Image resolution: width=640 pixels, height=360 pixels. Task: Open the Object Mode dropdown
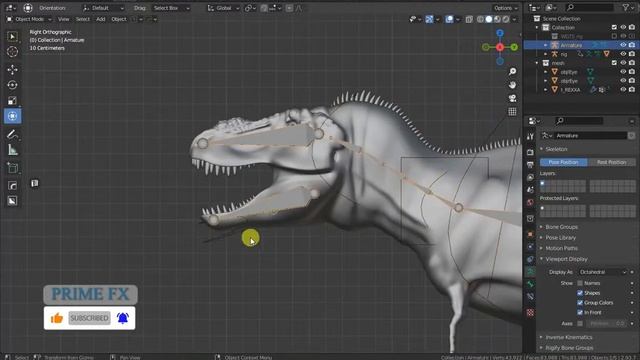click(x=29, y=19)
